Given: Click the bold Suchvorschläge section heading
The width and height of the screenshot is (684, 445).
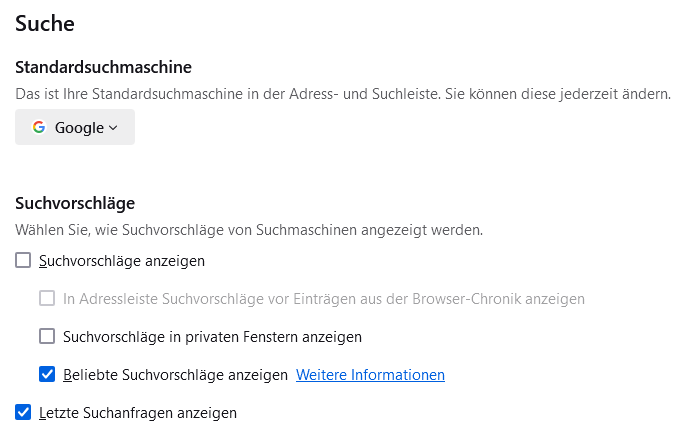Looking at the screenshot, I should coord(75,203).
